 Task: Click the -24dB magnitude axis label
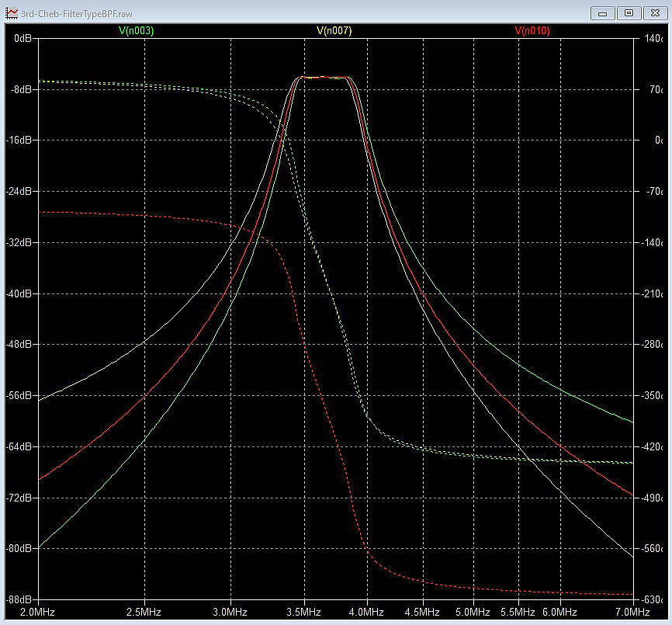tap(19, 191)
